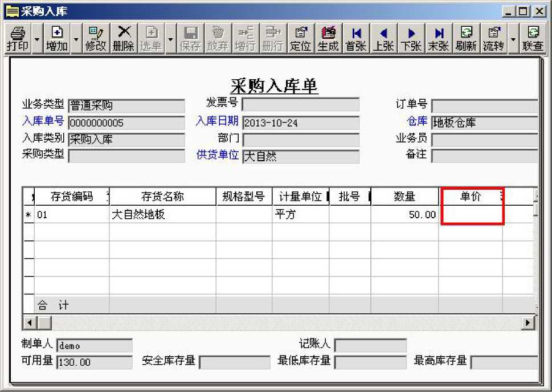This screenshot has width=552, height=392.
Task: Click the blue 仓库 label
Action: tap(417, 121)
